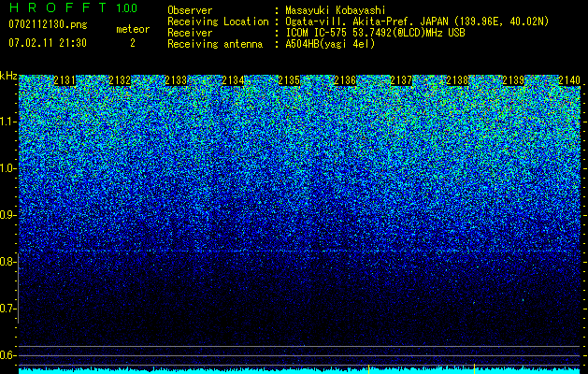Click the 2131 time marker
The image size is (588, 374).
coord(65,80)
